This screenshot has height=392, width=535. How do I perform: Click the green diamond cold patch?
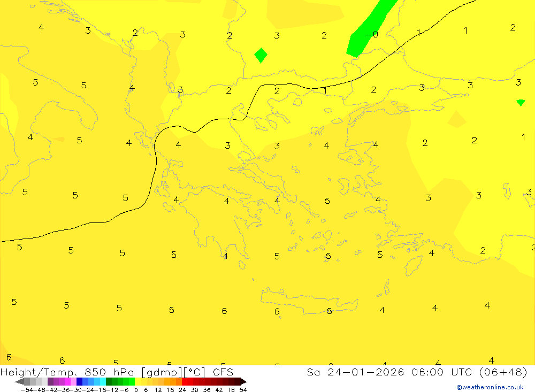[x=261, y=55]
